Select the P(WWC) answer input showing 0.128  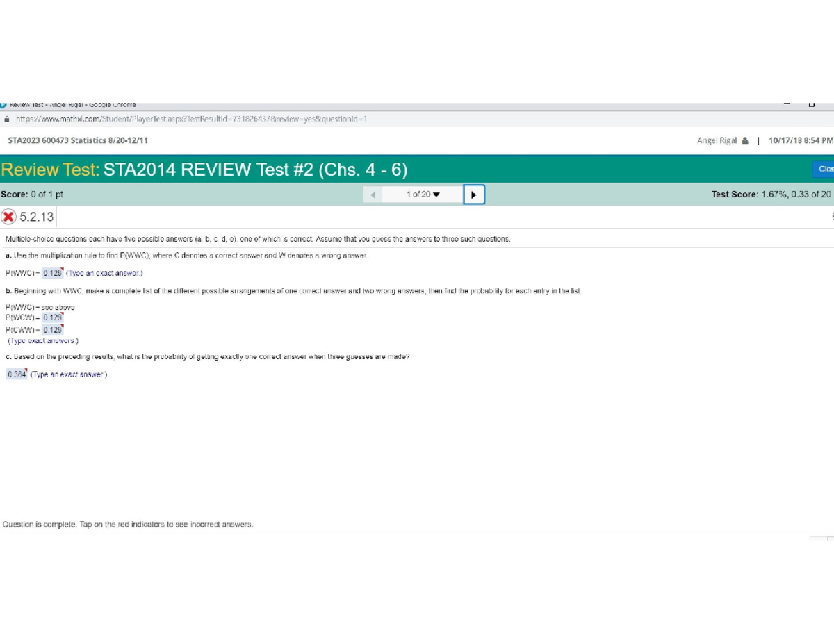pyautogui.click(x=50, y=273)
